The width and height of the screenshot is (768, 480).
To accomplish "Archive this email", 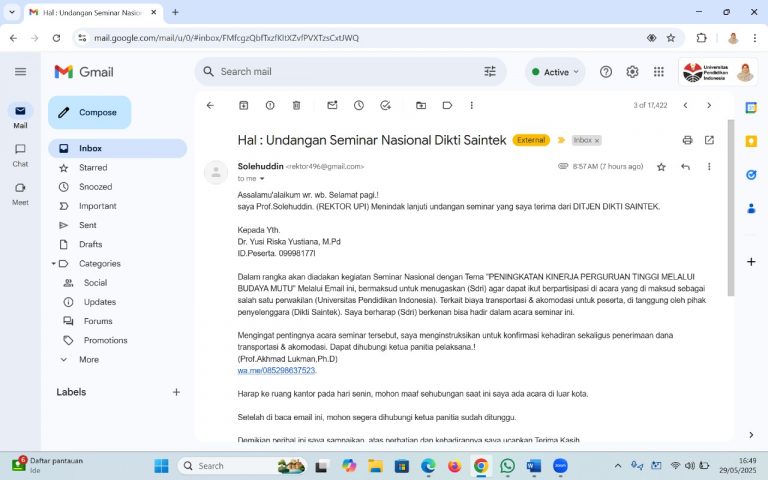I will pos(243,105).
